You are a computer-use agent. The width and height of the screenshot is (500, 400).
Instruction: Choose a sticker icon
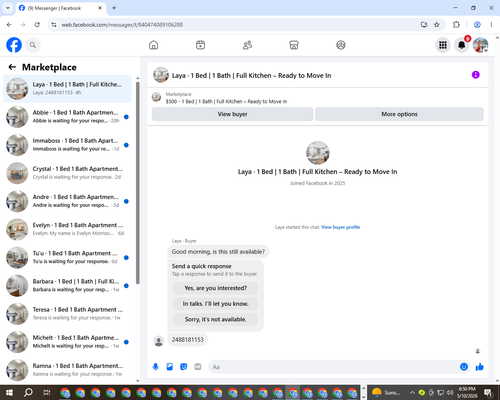[x=184, y=367]
